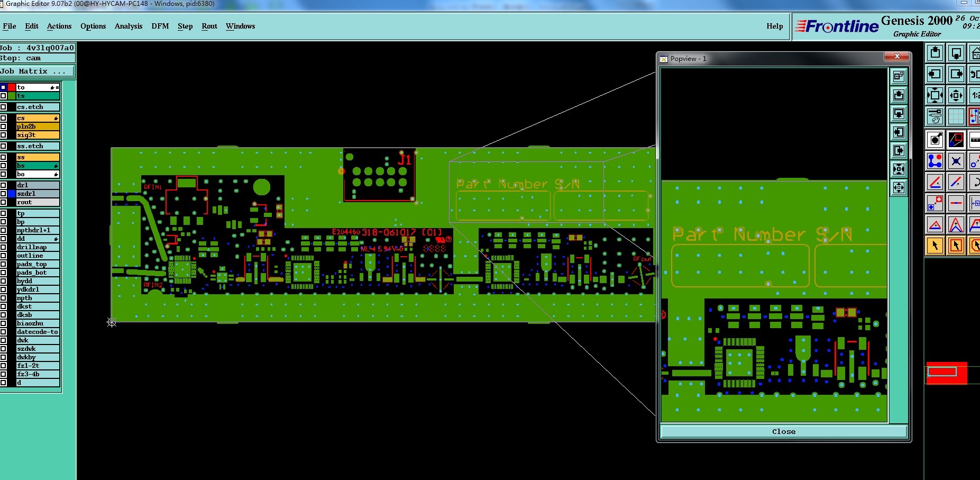Click Popview zoom-out diverging arrows icon
980x480 pixels.
[899, 187]
